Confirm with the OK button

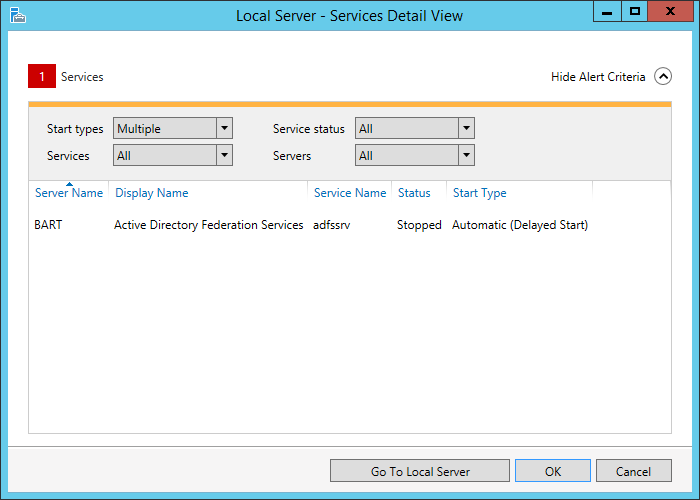click(553, 471)
